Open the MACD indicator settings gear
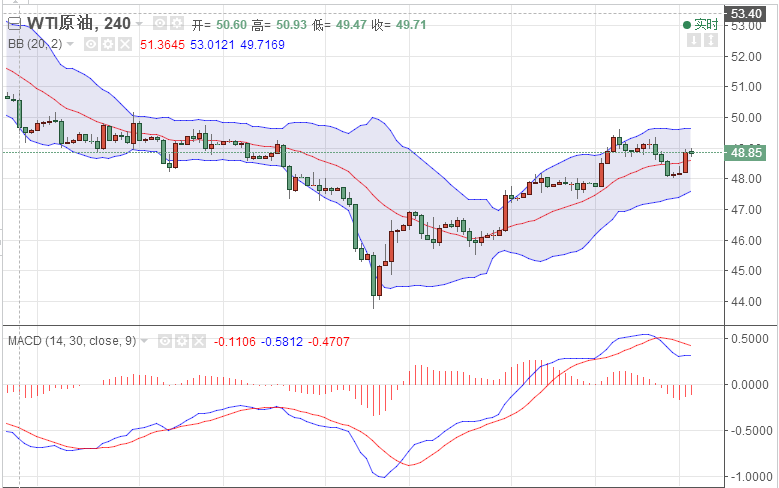779x488 pixels. (x=182, y=341)
